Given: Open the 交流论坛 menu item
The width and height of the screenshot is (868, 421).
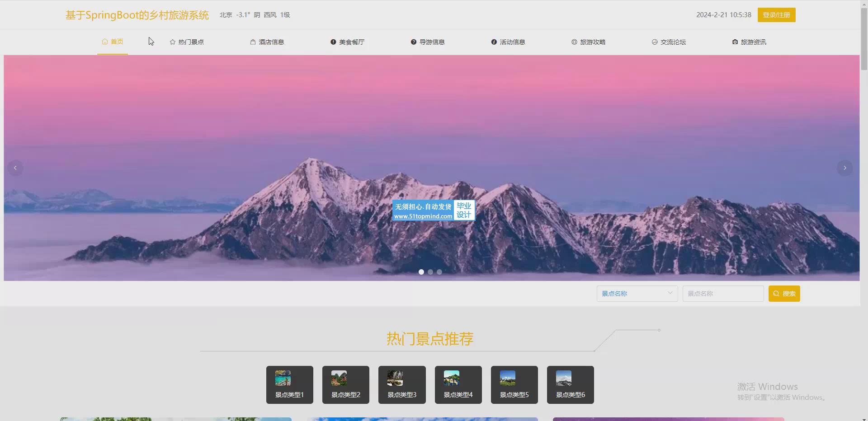Looking at the screenshot, I should [x=669, y=42].
